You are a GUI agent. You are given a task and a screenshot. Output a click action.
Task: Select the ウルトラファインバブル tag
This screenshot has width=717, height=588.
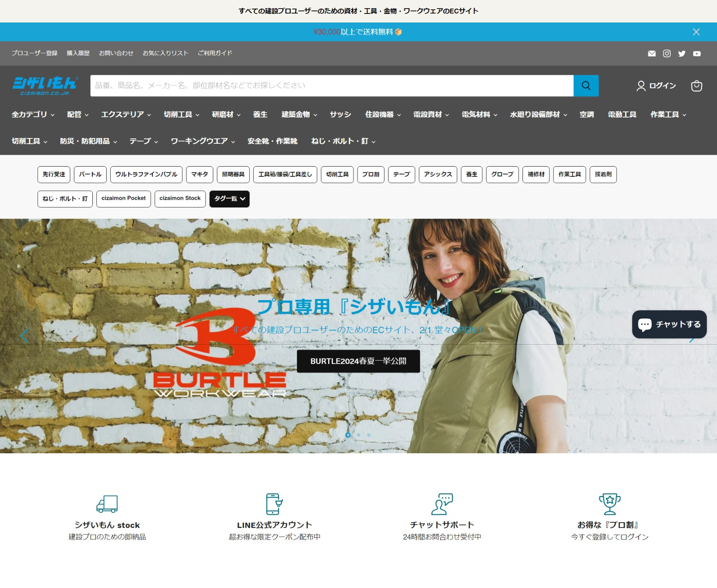pyautogui.click(x=146, y=174)
